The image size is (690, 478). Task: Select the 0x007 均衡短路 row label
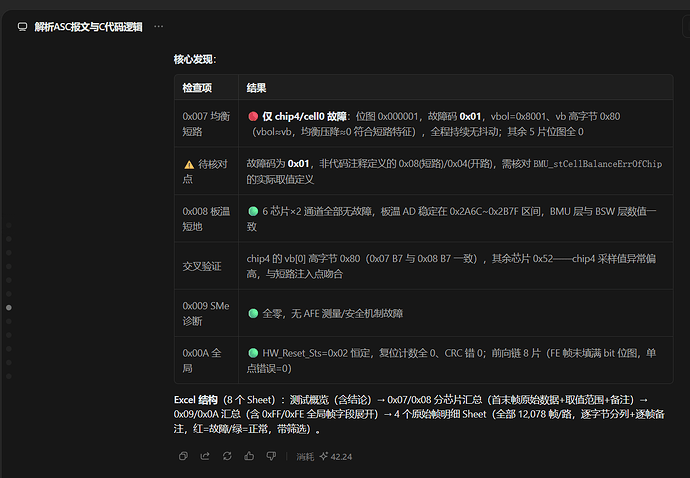click(206, 124)
